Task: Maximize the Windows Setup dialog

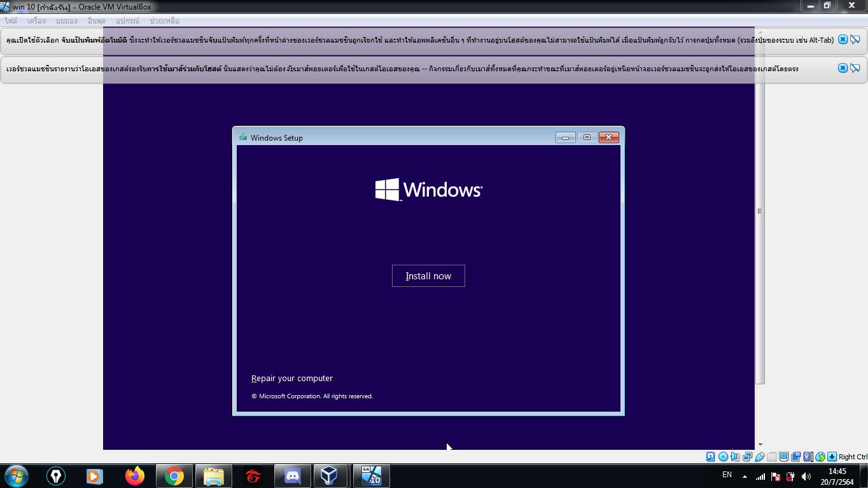Action: 587,137
